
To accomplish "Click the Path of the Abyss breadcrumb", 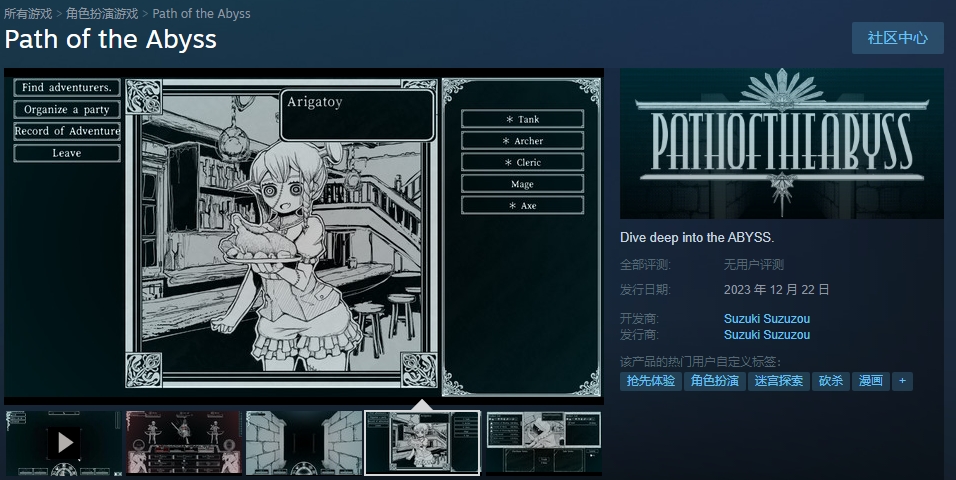I will (x=201, y=13).
